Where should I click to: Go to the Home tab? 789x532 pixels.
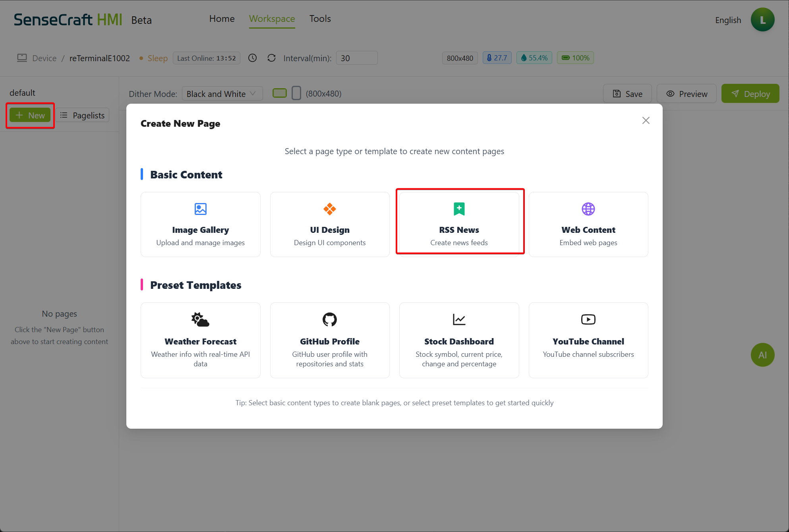(222, 19)
